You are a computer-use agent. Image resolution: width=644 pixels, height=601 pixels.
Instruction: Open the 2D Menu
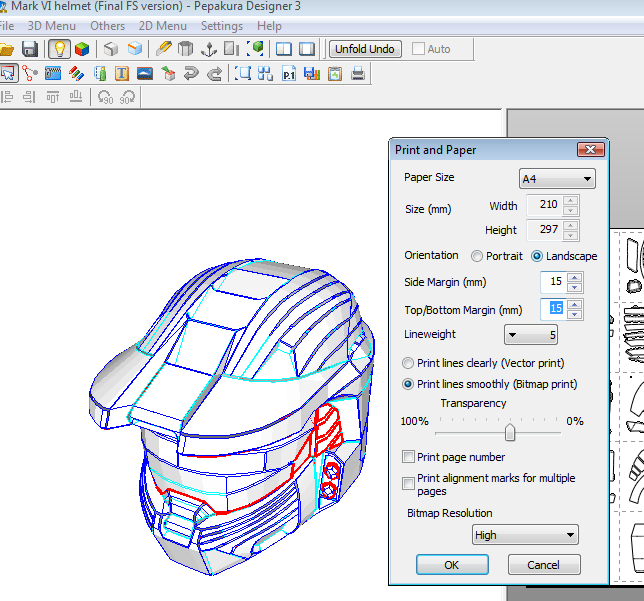[x=162, y=26]
